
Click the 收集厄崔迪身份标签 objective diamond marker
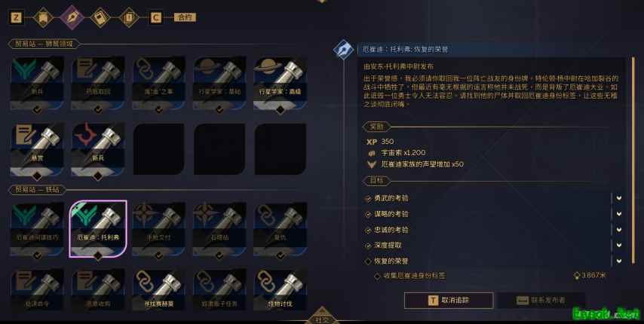[377, 277]
